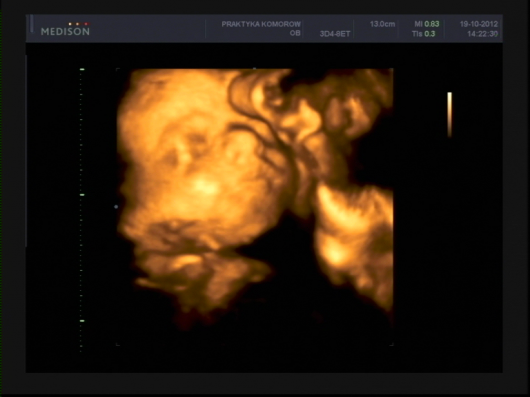Click the date 19-10-2012
This screenshot has height=397, width=530.
479,24
